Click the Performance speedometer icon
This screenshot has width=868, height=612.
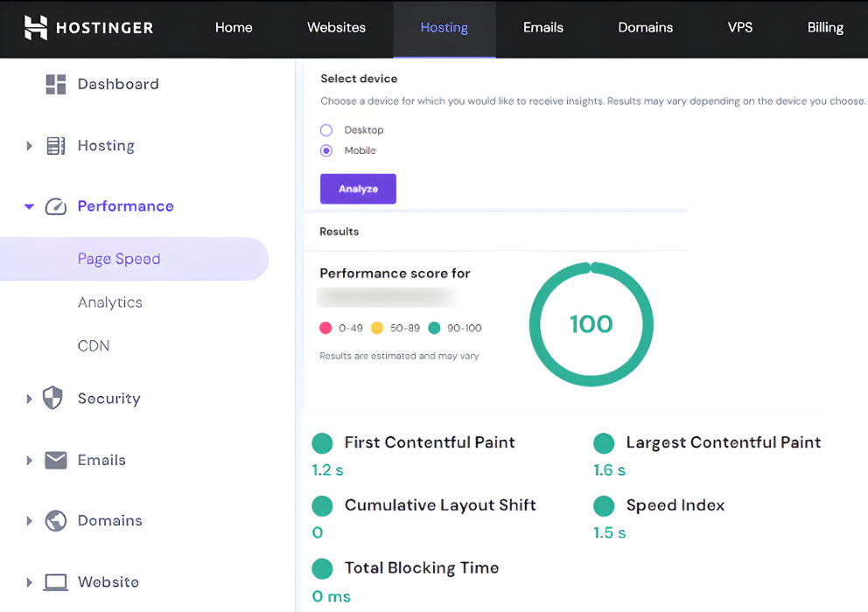56,207
